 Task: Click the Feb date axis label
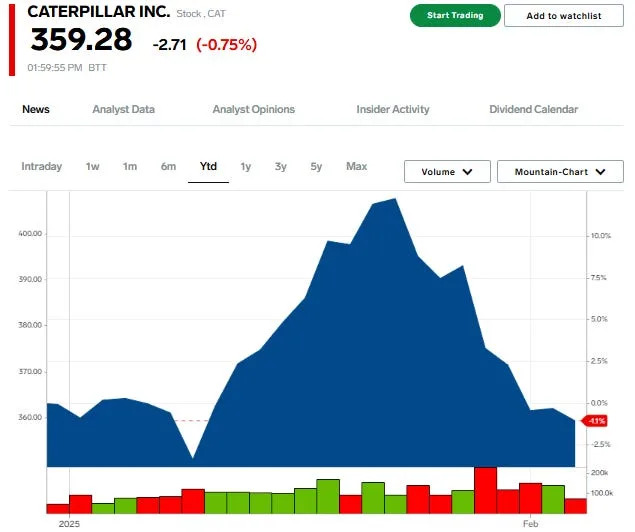(x=531, y=524)
